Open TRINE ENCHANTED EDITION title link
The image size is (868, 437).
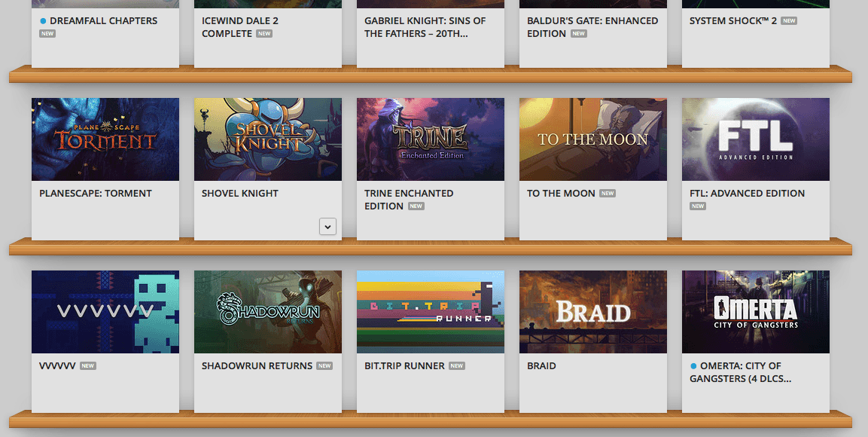409,200
